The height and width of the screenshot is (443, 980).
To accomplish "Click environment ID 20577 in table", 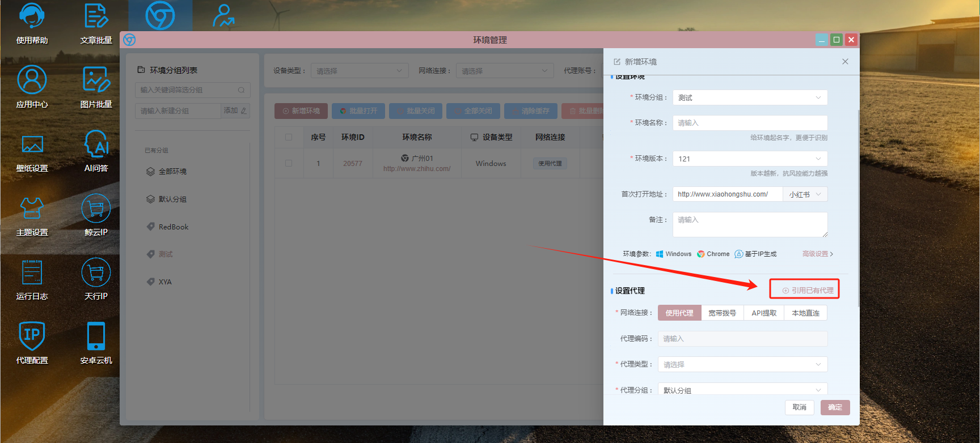I will click(x=353, y=164).
